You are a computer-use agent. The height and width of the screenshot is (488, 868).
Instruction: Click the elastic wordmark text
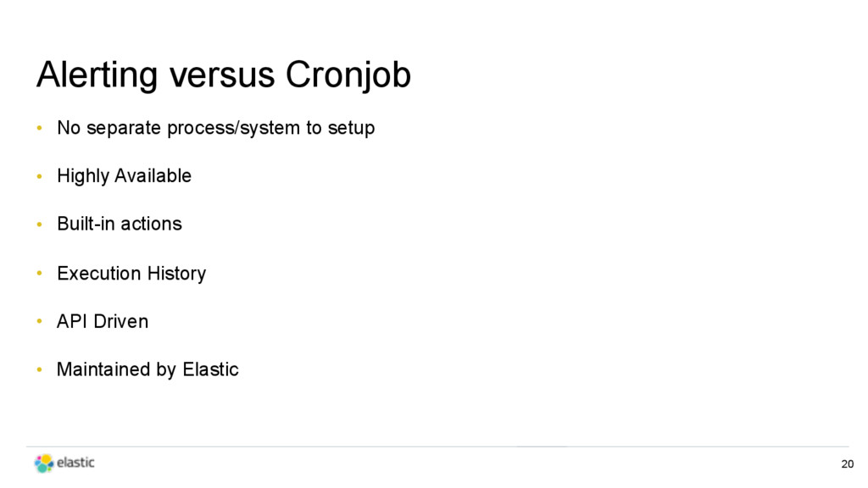75,463
